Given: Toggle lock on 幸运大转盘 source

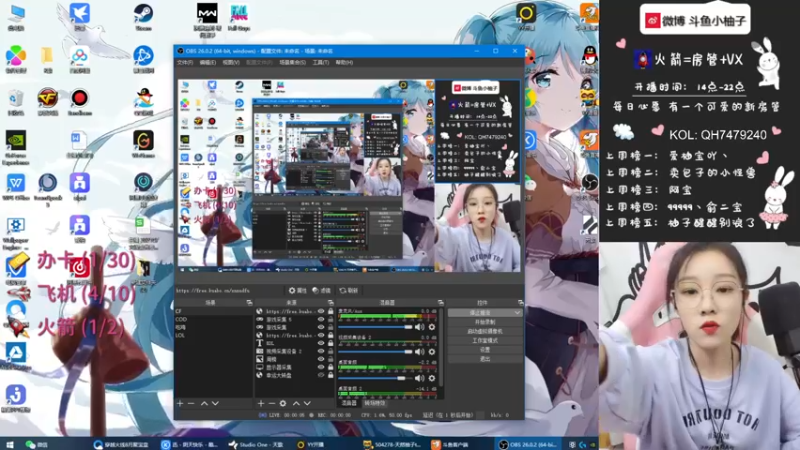Looking at the screenshot, I should (x=331, y=375).
